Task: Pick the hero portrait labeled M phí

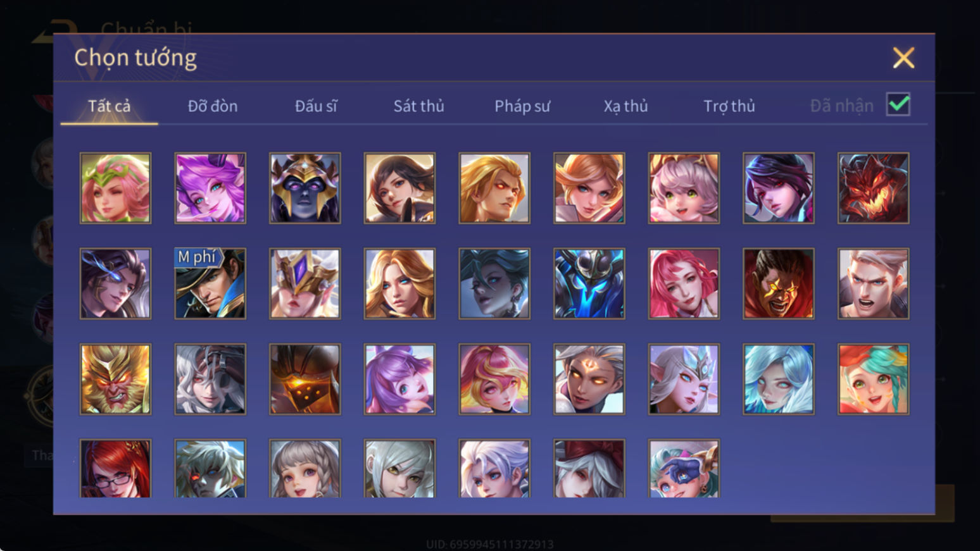Action: click(210, 283)
